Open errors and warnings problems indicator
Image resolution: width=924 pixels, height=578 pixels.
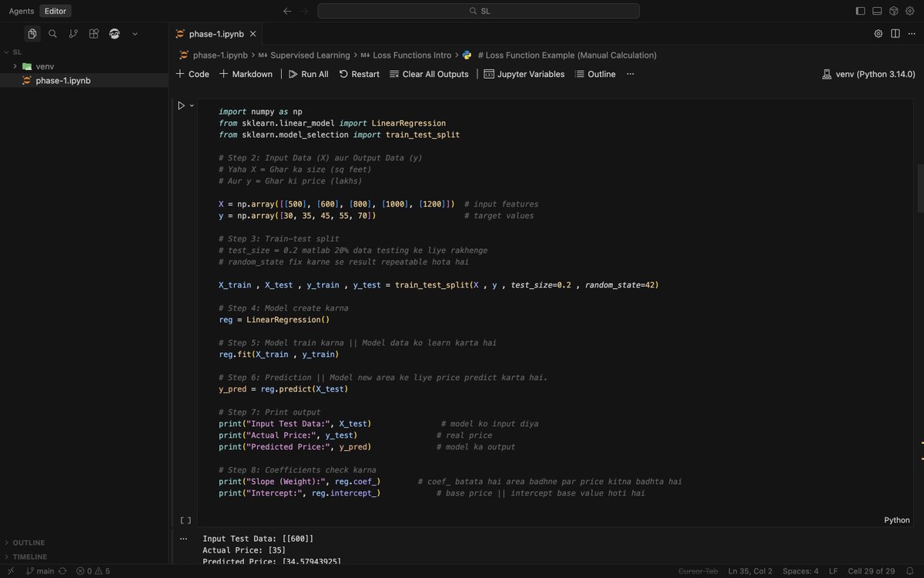click(x=93, y=571)
